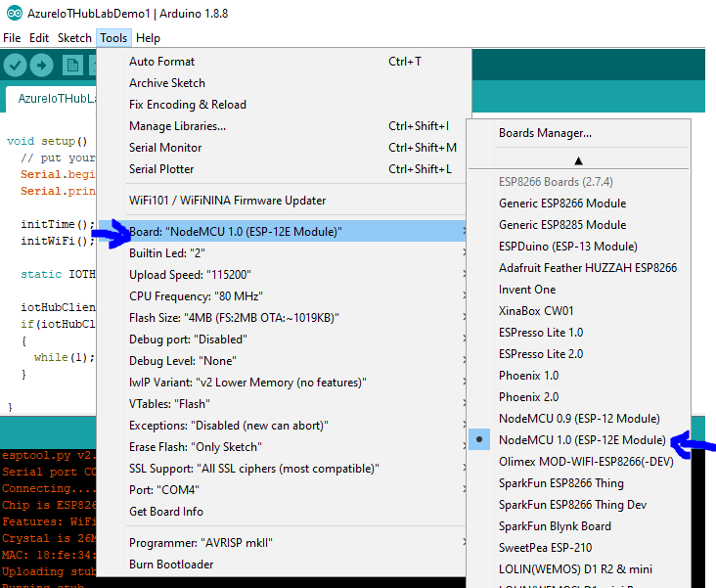Open the Help menu
Viewport: 716px width, 588px height.
pyautogui.click(x=148, y=38)
